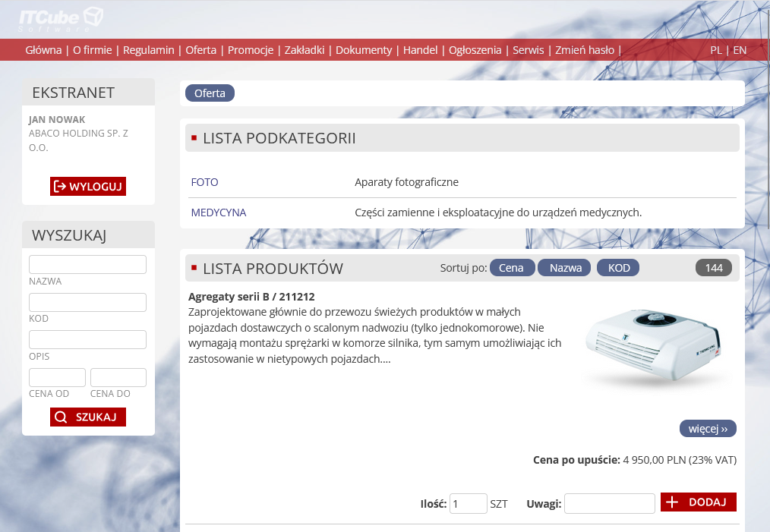Click the więcej ›› details button

[x=708, y=429]
